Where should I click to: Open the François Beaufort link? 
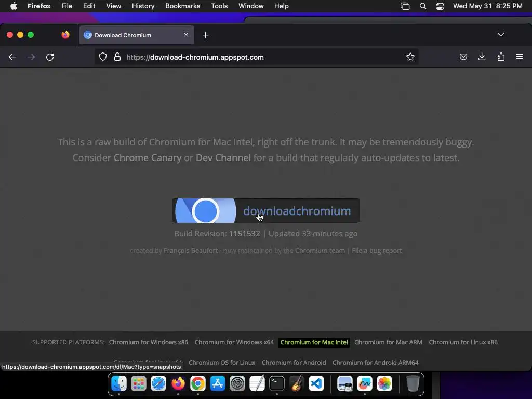(191, 251)
